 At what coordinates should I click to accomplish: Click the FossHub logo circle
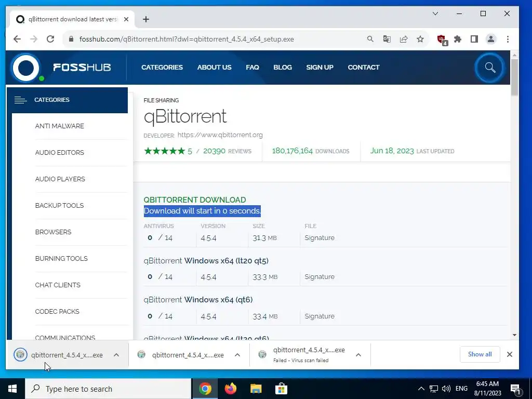pos(26,68)
